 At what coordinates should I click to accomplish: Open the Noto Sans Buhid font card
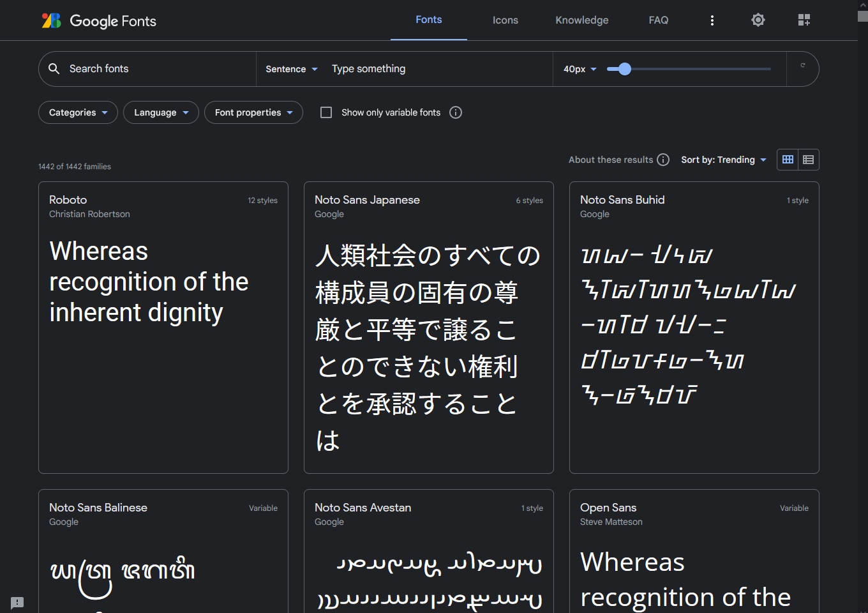(694, 328)
